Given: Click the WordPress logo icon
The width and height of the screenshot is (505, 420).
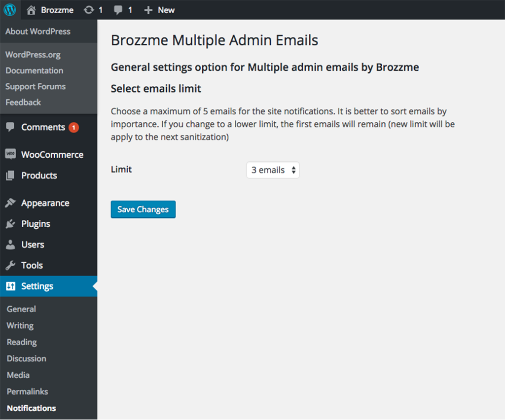Looking at the screenshot, I should tap(10, 10).
